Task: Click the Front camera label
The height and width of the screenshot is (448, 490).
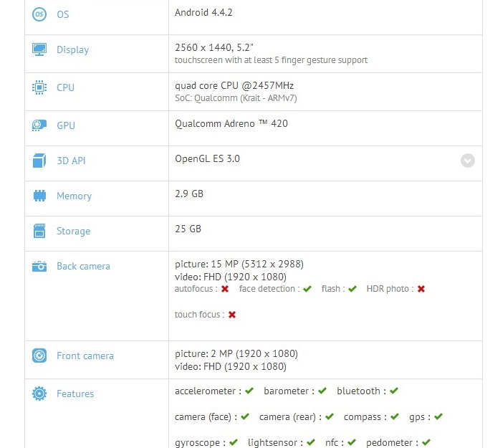Action: tap(85, 356)
